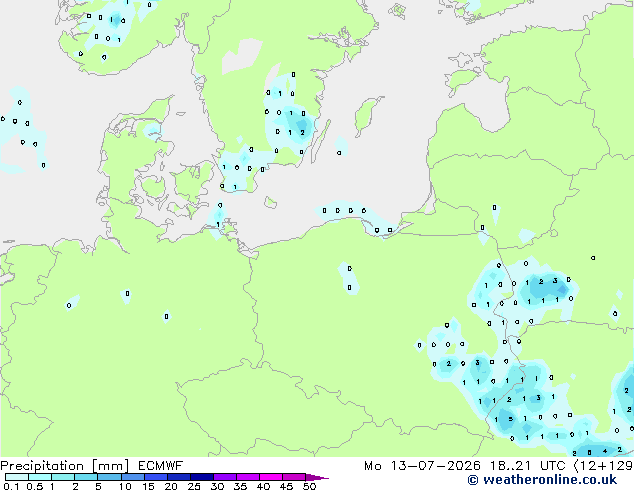This screenshot has height=490, width=634.
Task: Click the '(12+129' forecast run text
Action: (x=604, y=466)
